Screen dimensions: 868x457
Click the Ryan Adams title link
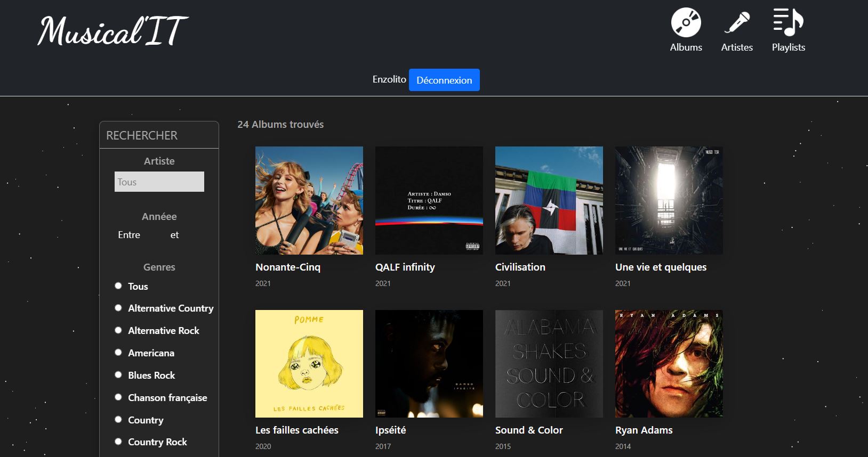point(644,430)
